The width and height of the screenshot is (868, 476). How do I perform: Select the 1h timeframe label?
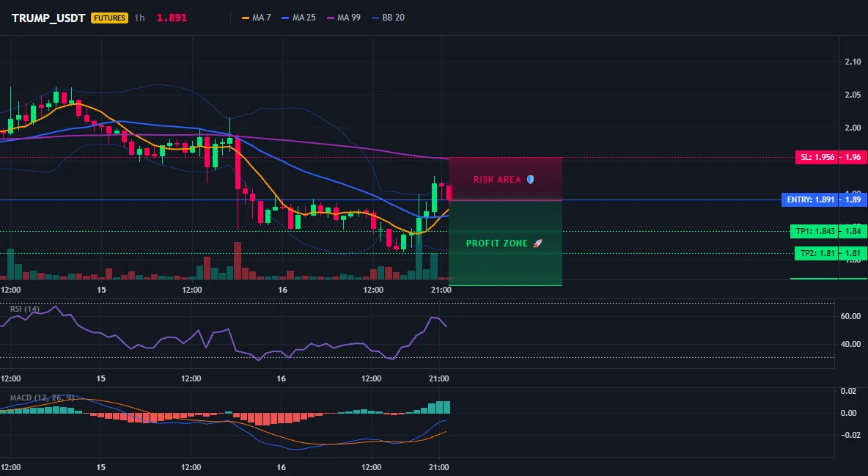coord(139,18)
